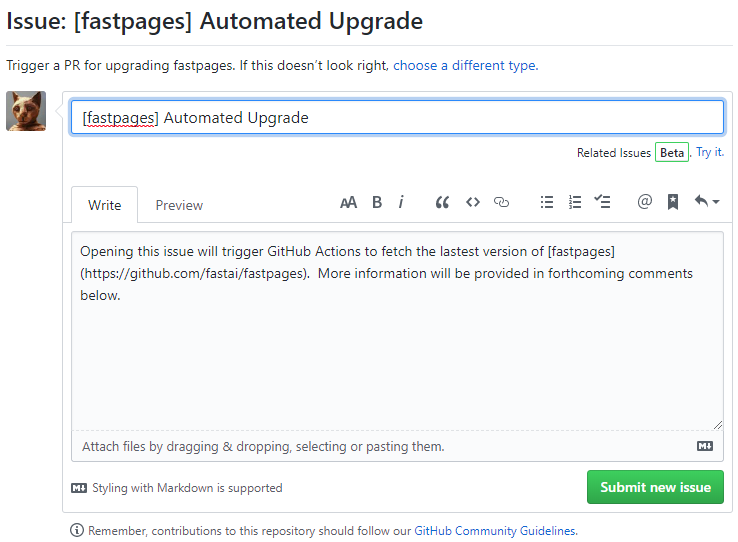Toggle bold formatting in the editor toolbar
This screenshot has width=738, height=542.
pos(377,202)
